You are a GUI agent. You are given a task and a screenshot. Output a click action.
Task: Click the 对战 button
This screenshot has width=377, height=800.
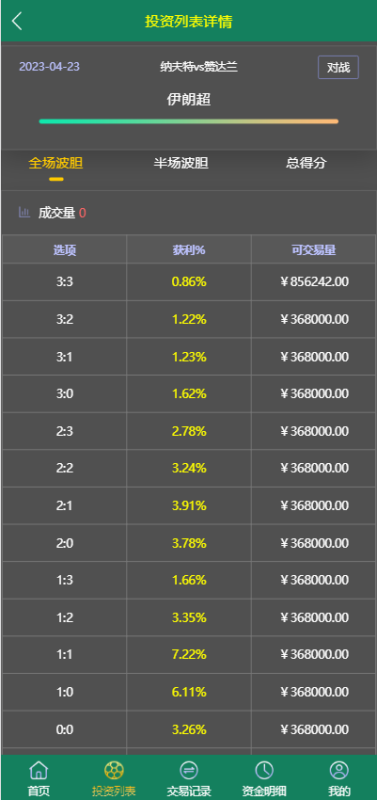[x=338, y=67]
